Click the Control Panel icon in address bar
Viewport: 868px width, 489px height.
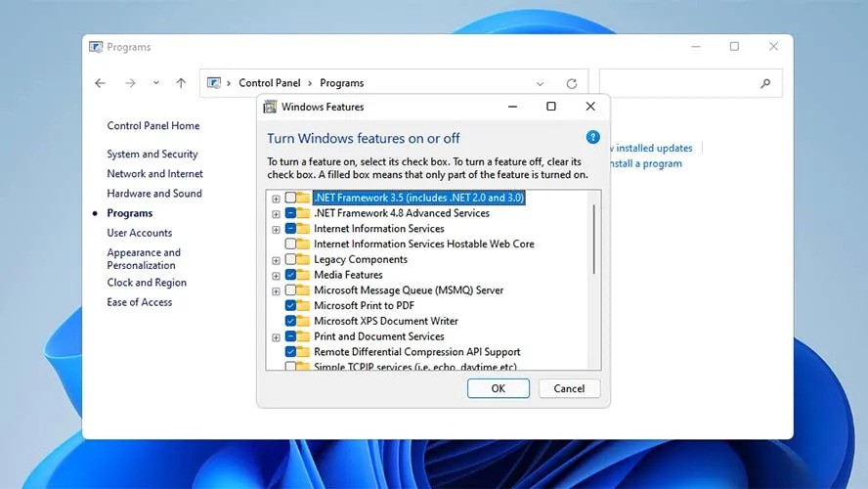(216, 84)
